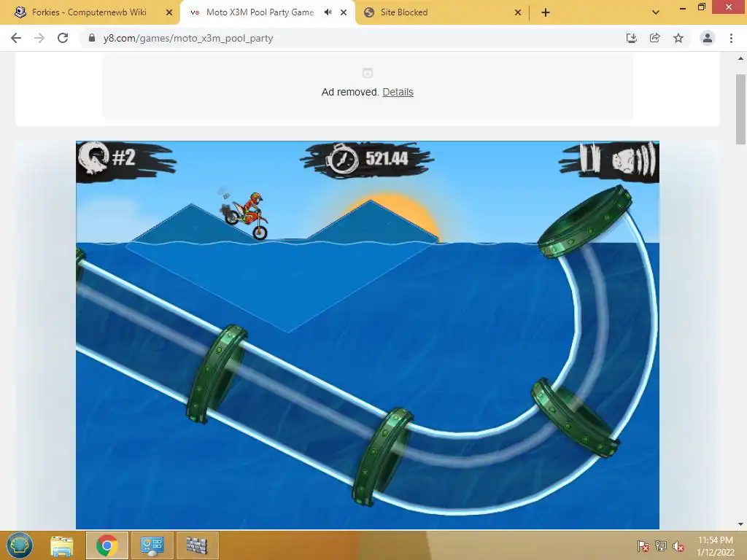The image size is (747, 560).
Task: Click the motorbike rider in the game
Action: (x=245, y=215)
